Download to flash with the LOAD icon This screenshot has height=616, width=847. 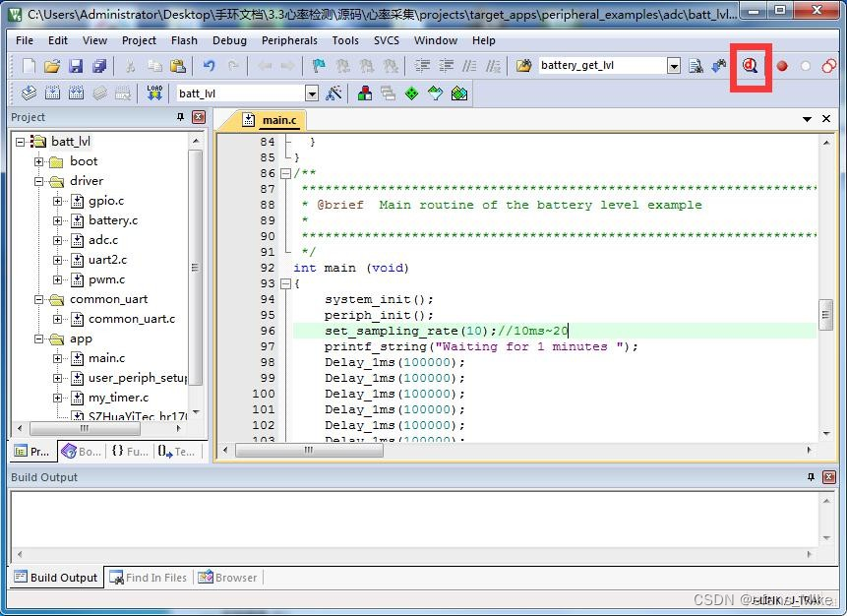coord(154,93)
